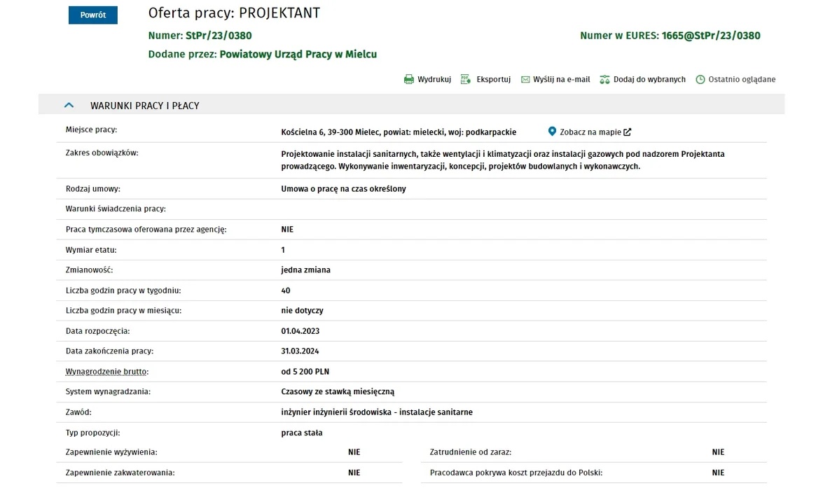Click the Ostatnio oglądane clock icon
The image size is (816, 504).
point(700,80)
